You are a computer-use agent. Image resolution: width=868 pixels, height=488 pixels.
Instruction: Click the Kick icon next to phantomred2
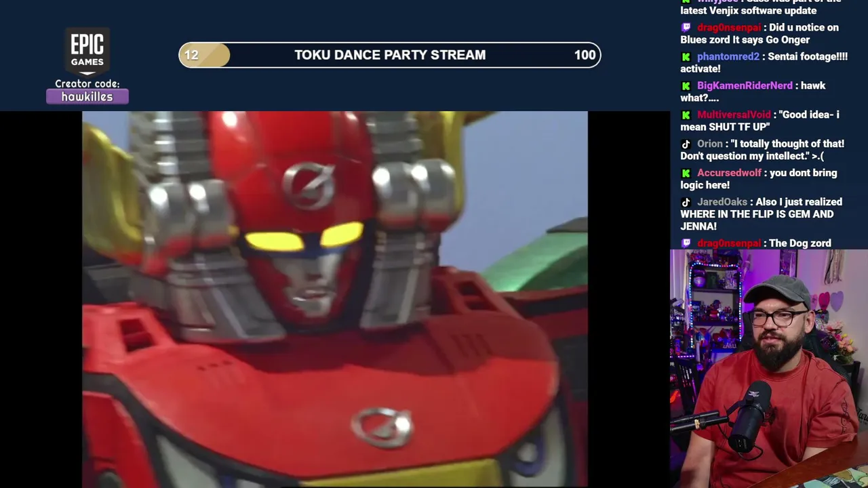pyautogui.click(x=686, y=57)
